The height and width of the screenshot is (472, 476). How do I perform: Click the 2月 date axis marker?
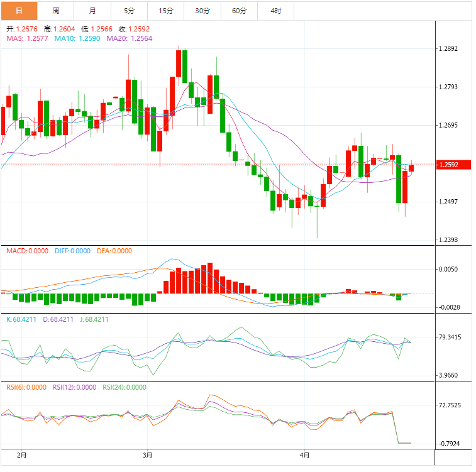[21, 455]
